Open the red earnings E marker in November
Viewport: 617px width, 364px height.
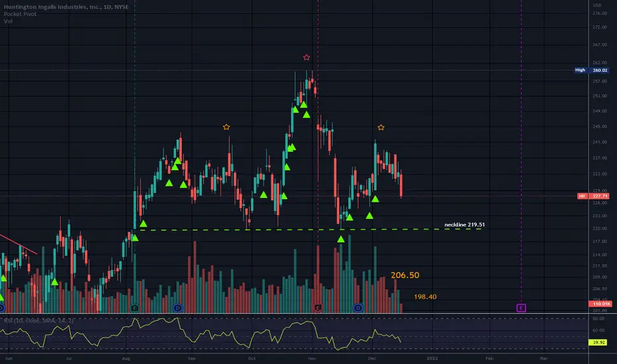pyautogui.click(x=318, y=308)
